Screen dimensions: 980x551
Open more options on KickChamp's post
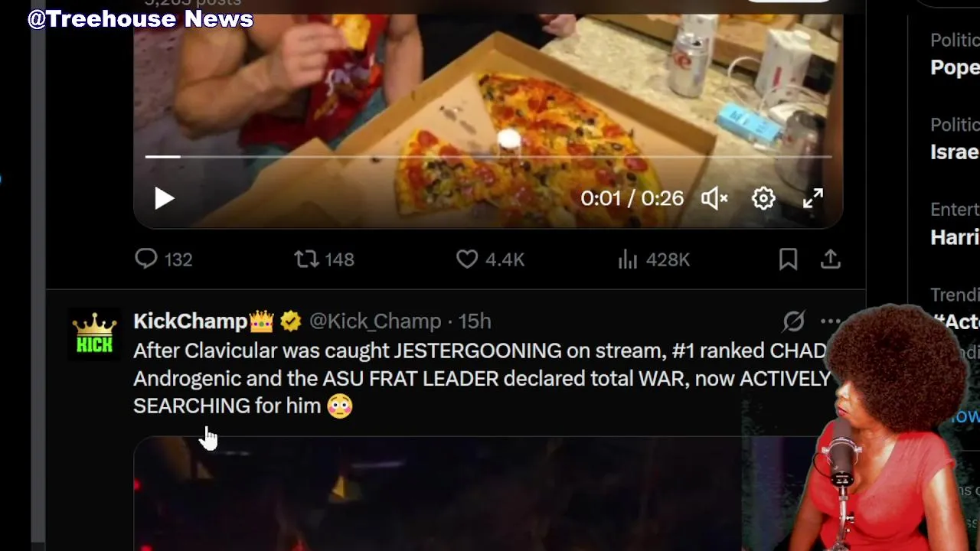tap(828, 321)
